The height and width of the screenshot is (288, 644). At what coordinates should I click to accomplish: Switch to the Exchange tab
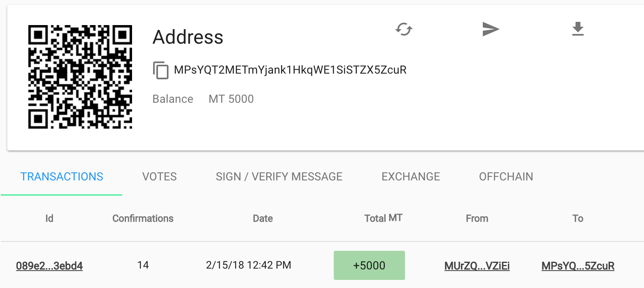coord(411,177)
